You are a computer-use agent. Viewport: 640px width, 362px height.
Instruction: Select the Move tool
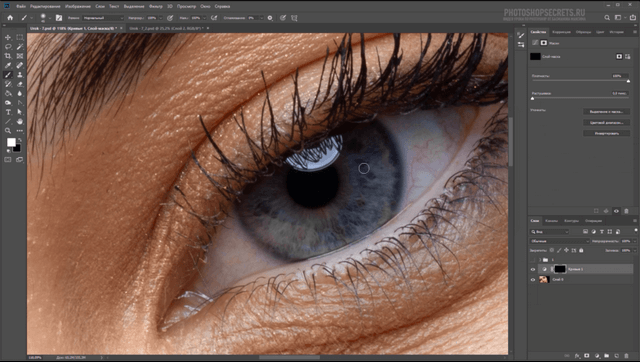(8, 37)
